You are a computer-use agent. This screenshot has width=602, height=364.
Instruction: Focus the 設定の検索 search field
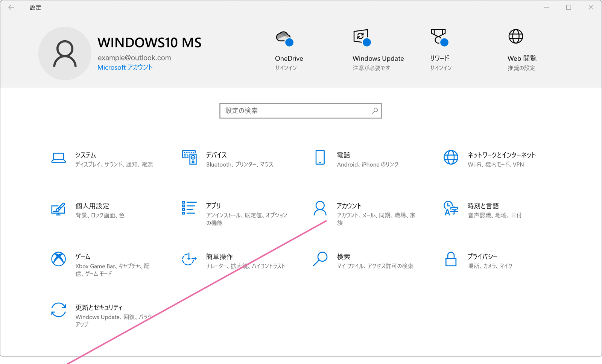[x=301, y=111]
